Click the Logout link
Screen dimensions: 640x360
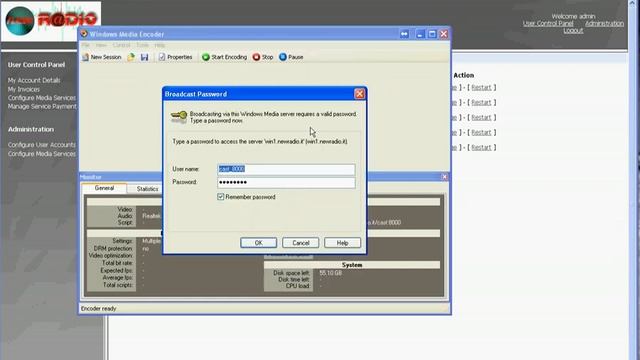[573, 30]
